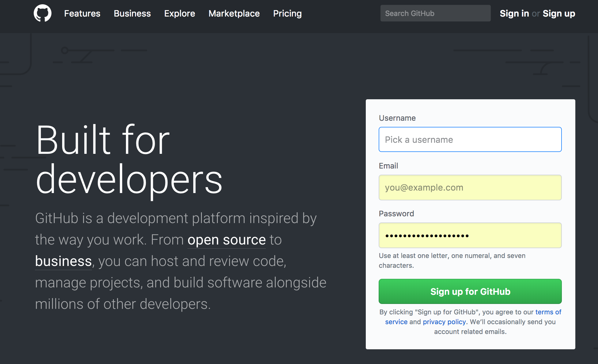The width and height of the screenshot is (598, 364).
Task: Focus the Search GitHub box
Action: pos(435,13)
